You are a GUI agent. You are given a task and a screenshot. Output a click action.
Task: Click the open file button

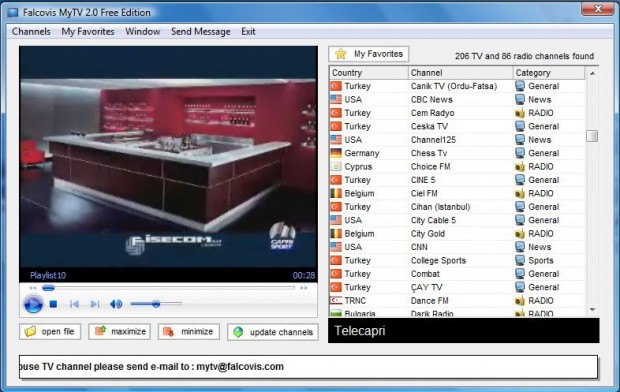tap(50, 331)
